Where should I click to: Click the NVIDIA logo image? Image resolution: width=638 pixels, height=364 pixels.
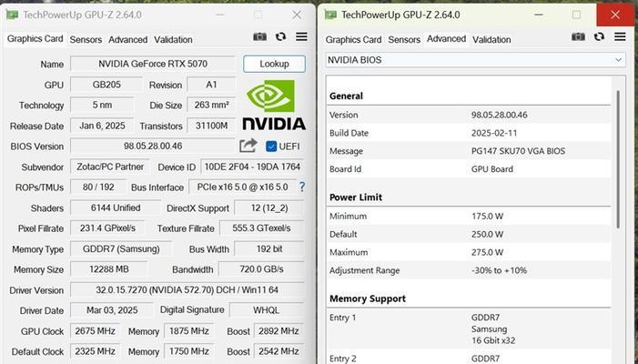pos(274,105)
